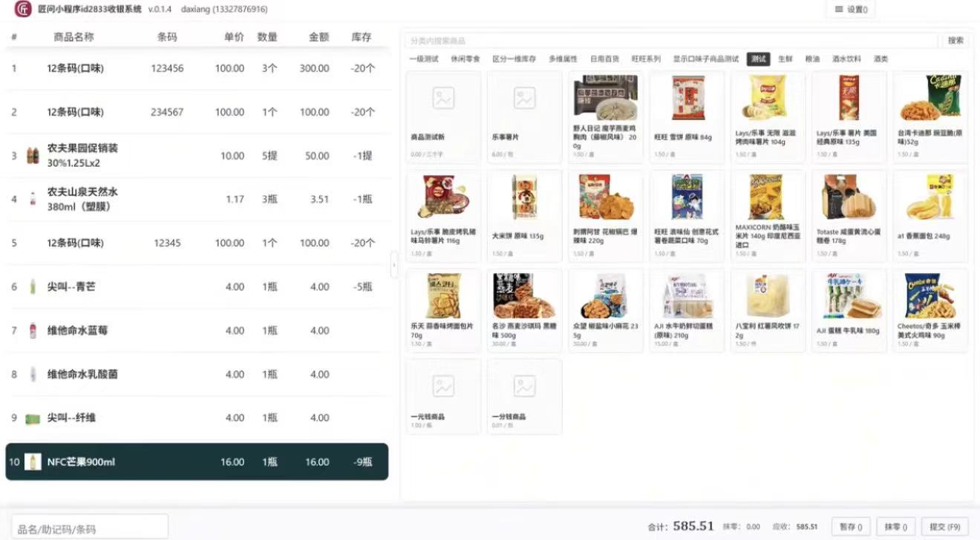980x540 pixels.
Task: Click the 尖叫--纤维 product icon in cart
Action: pyautogui.click(x=33, y=418)
